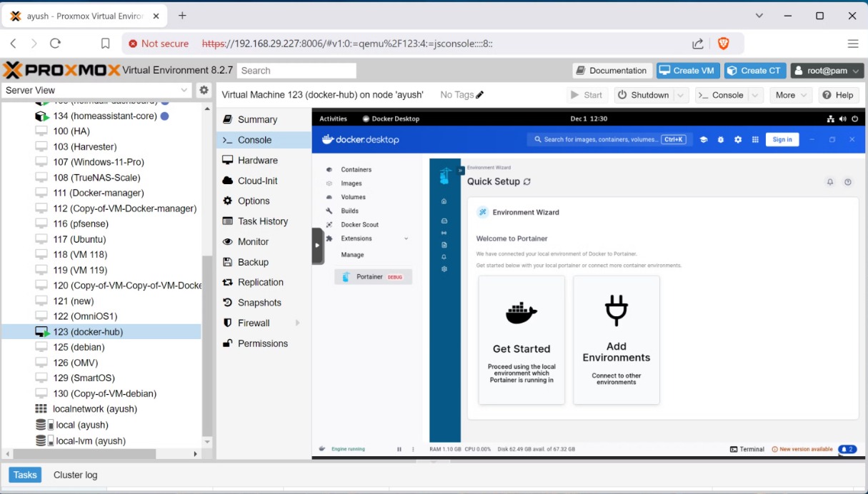Open the Summary tab
This screenshot has width=868, height=494.
click(264, 120)
